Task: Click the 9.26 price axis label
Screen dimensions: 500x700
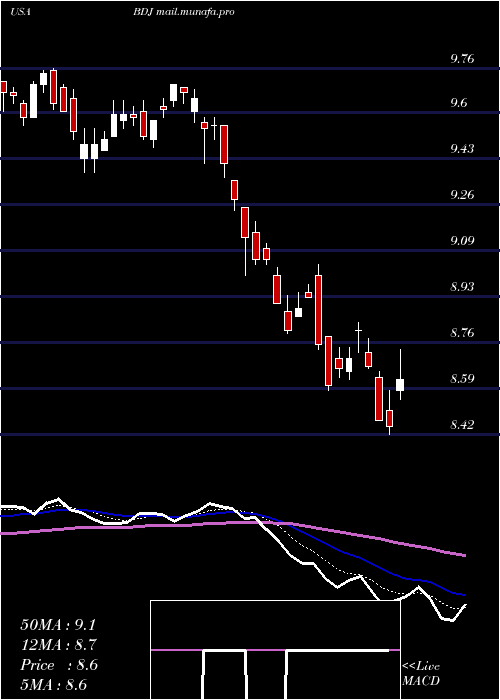Action: click(462, 195)
